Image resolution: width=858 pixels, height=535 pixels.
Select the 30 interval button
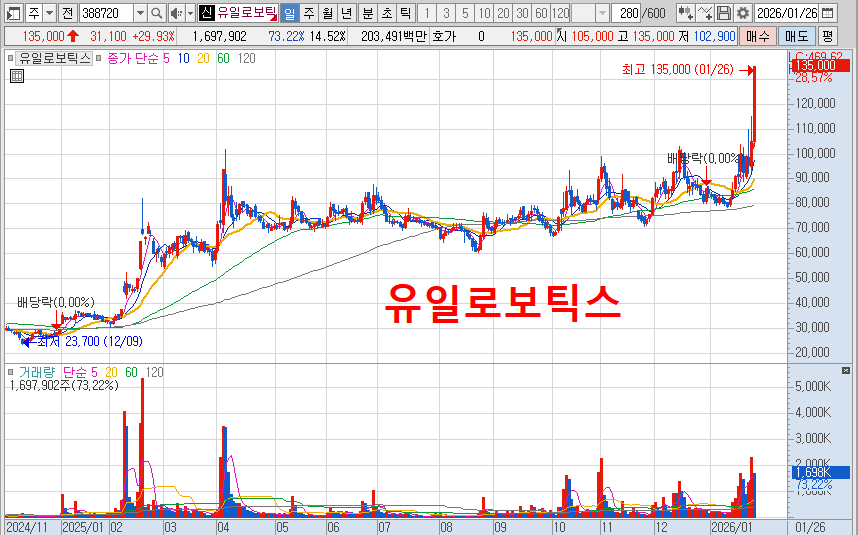pyautogui.click(x=522, y=13)
